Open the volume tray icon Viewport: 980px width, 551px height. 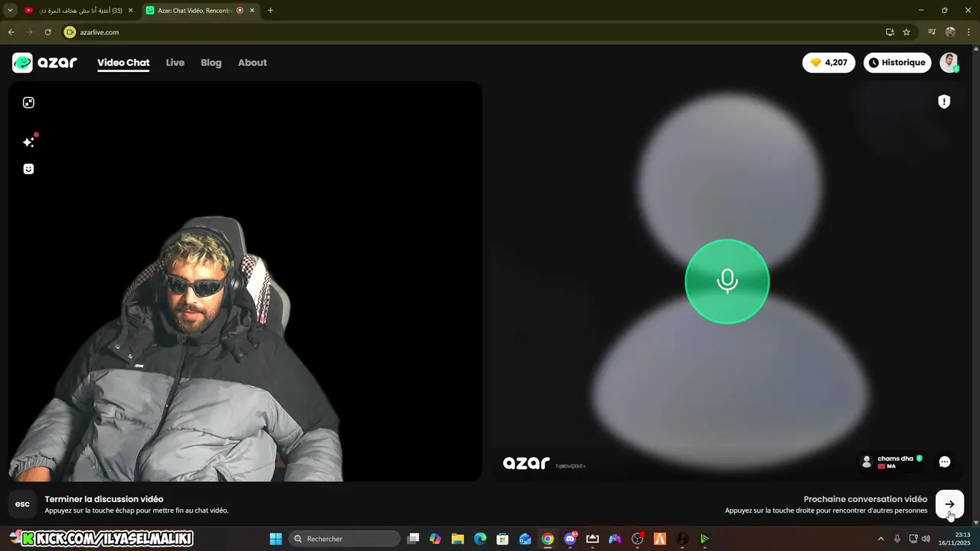point(926,539)
